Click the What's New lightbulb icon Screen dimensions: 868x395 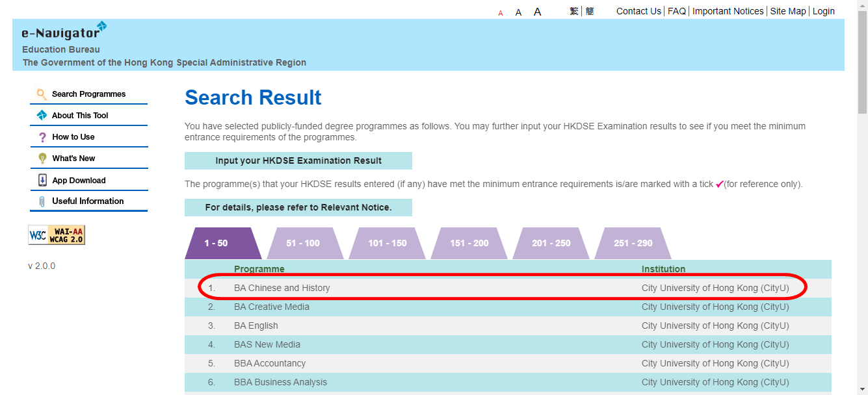[x=42, y=159]
